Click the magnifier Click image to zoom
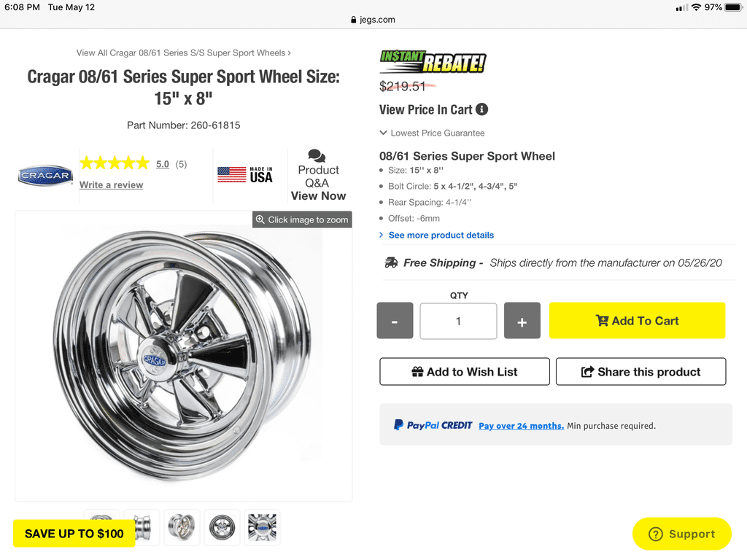 click(302, 219)
